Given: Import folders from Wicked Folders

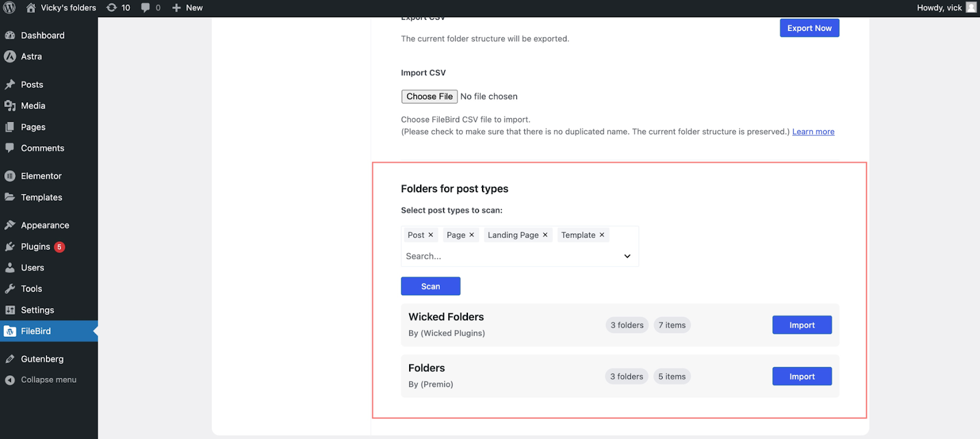Looking at the screenshot, I should pyautogui.click(x=802, y=325).
